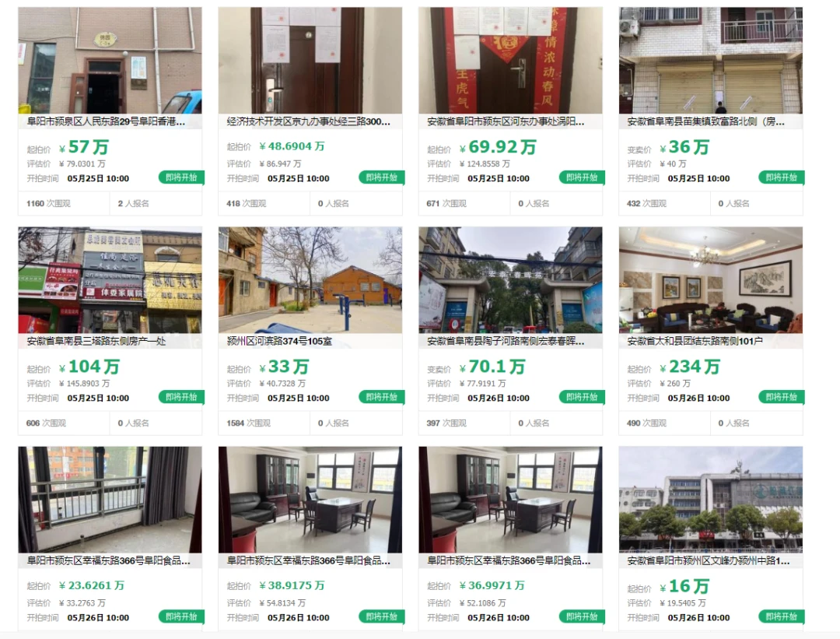Screen dimensions: 840x639
Task: Click 即将开始 on the 104万 listing
Action: pyautogui.click(x=181, y=397)
